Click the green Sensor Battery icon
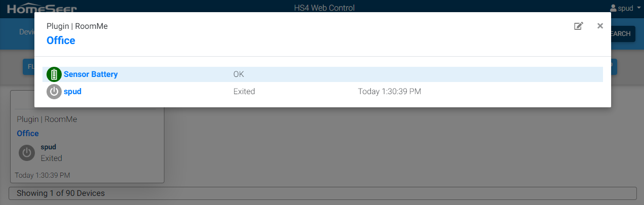644x205 pixels. tap(54, 74)
